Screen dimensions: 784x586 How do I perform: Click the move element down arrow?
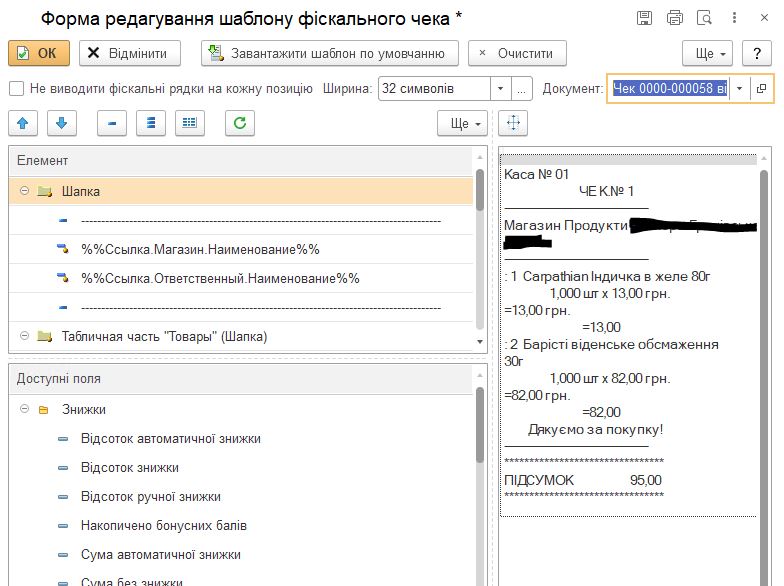pos(61,123)
